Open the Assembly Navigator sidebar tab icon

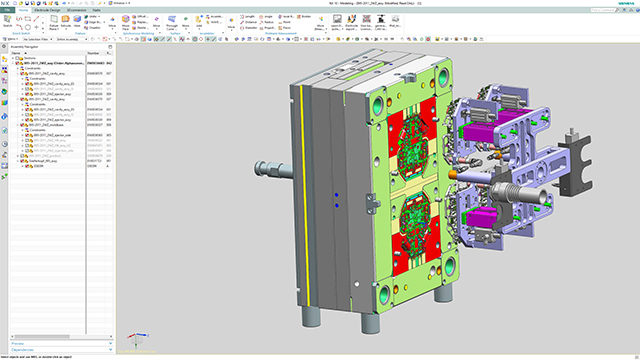pyautogui.click(x=4, y=60)
